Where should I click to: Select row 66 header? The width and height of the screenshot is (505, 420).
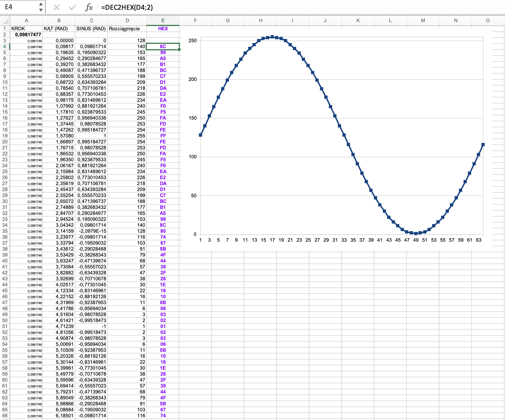point(5,416)
